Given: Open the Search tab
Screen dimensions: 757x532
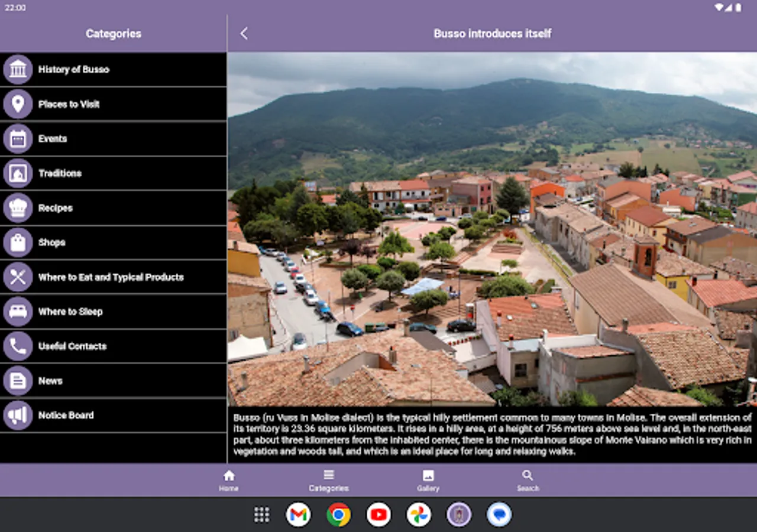Looking at the screenshot, I should pyautogui.click(x=528, y=481).
